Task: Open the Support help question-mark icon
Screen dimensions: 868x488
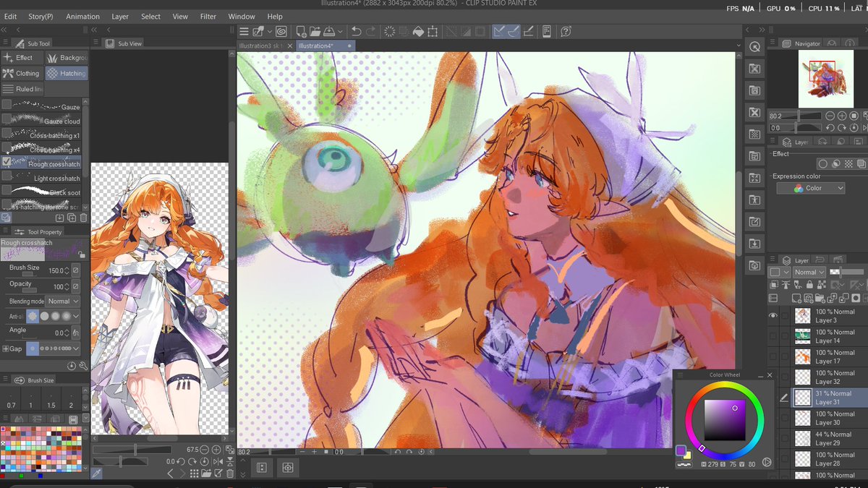Action: pos(566,31)
